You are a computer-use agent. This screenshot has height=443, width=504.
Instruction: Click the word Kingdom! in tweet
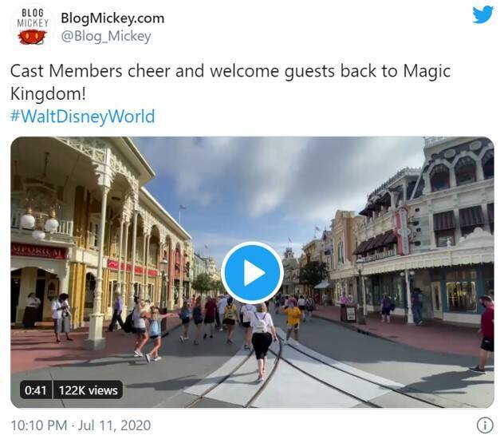(x=48, y=93)
